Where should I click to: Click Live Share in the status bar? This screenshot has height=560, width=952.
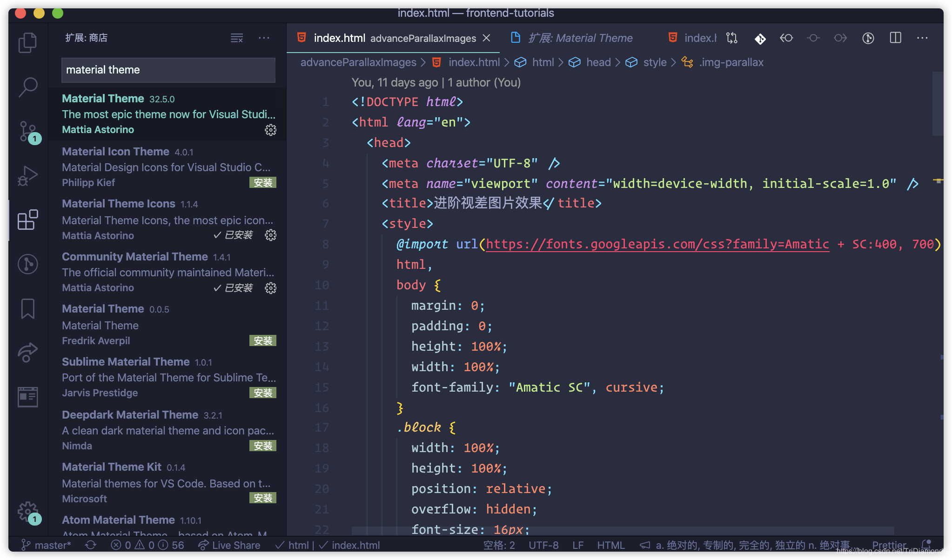pyautogui.click(x=229, y=545)
